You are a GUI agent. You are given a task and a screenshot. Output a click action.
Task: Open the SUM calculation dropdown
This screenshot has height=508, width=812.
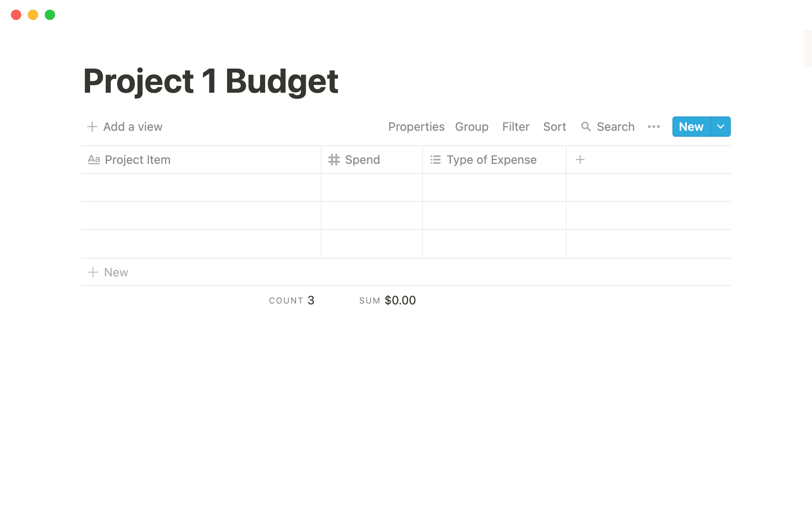tap(387, 301)
